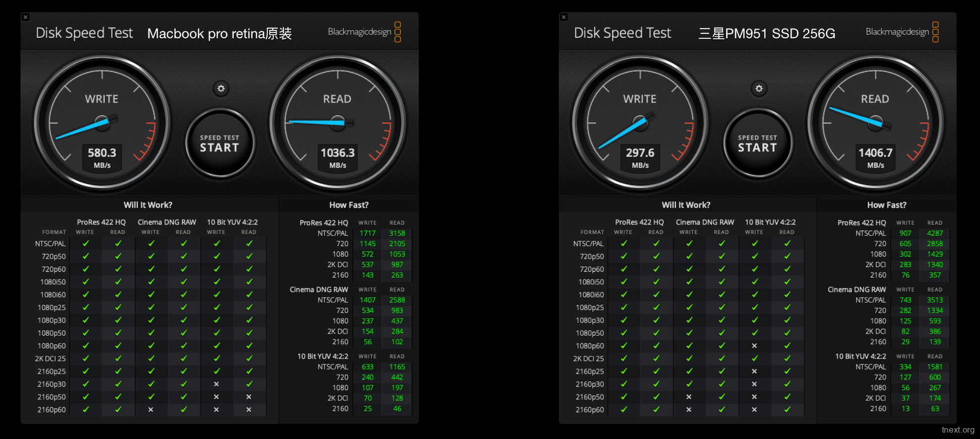Click Cinema DNG 1080 read value 437
Viewport: 980px width, 439px height.
pos(397,321)
